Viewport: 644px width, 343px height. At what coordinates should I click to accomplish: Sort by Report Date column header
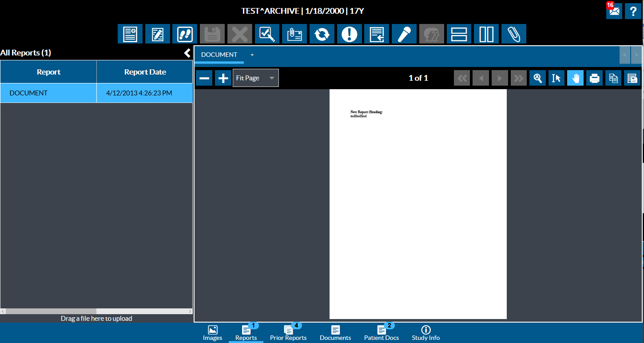[145, 72]
